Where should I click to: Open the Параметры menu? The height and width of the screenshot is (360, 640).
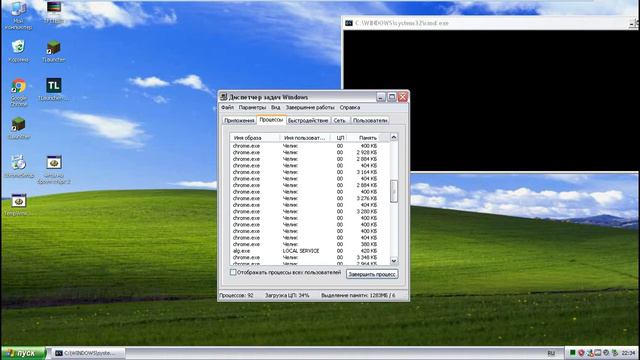click(252, 107)
